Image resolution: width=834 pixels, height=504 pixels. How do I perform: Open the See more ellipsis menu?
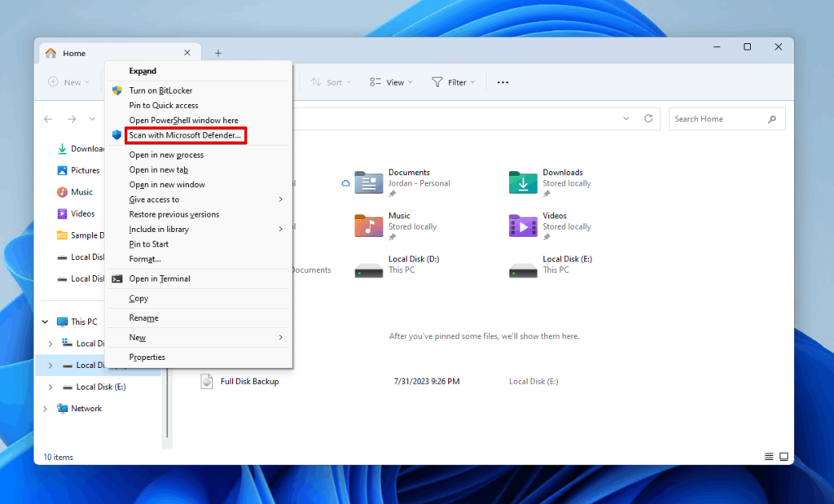pos(503,81)
